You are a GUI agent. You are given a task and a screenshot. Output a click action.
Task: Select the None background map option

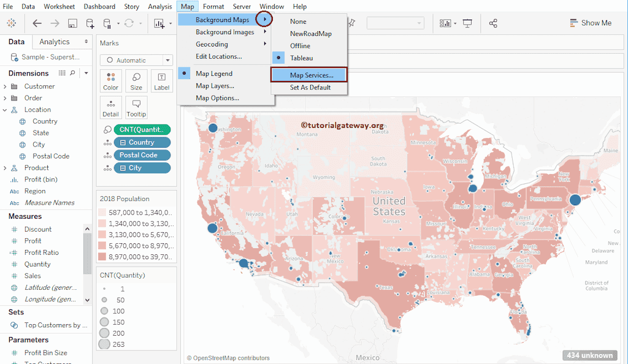(x=297, y=21)
